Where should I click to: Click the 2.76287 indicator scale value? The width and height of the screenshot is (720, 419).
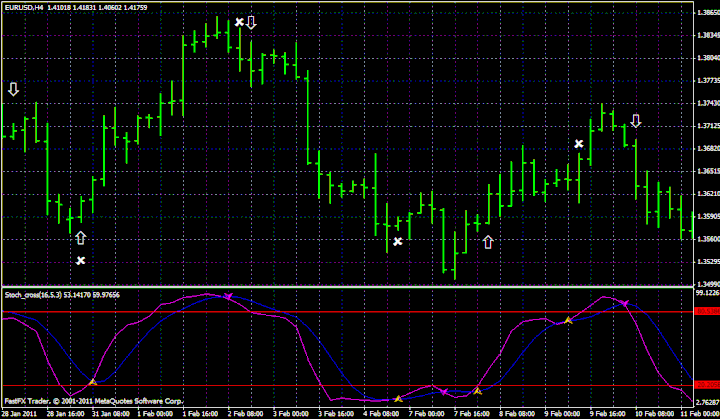[x=708, y=402]
